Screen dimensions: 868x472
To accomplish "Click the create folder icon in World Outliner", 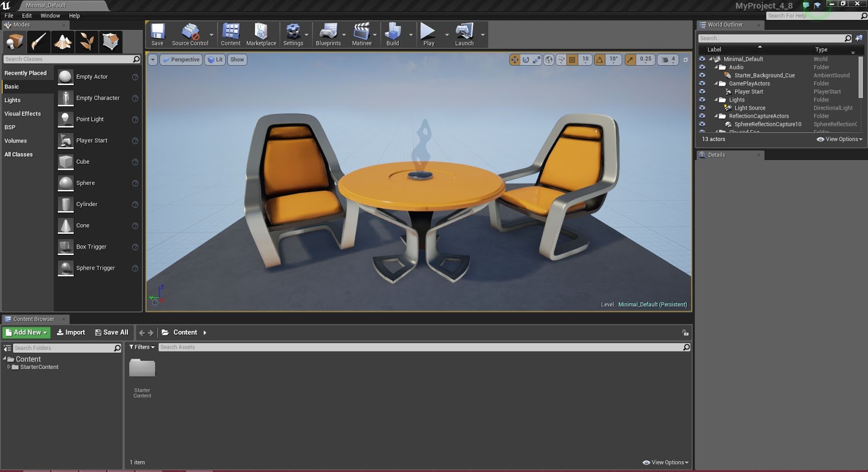I will [x=859, y=39].
